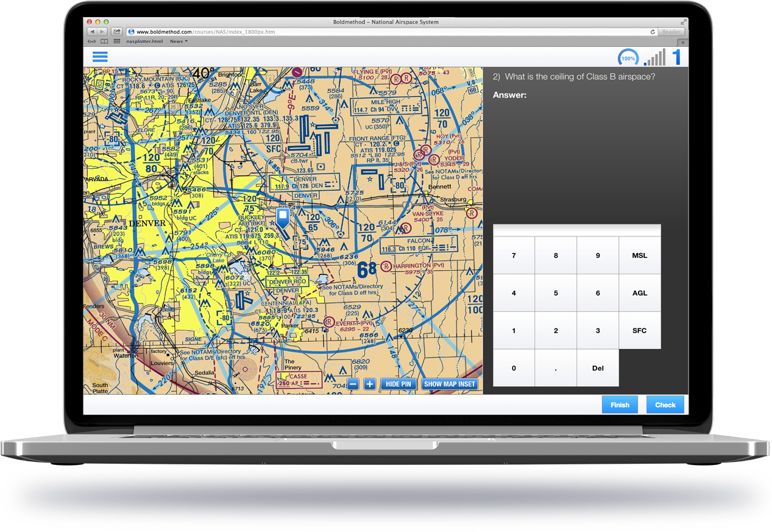Click the map pin marker near Buckley AFB
The width and height of the screenshot is (772, 532).
[x=282, y=218]
